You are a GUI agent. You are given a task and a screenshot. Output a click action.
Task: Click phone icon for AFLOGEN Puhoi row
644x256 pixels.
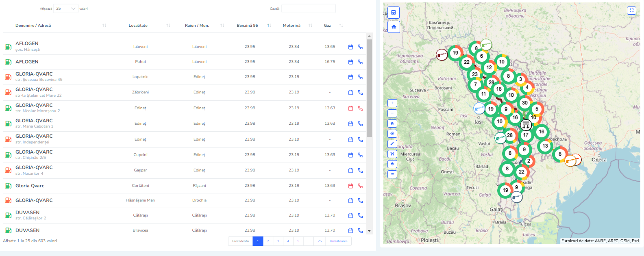[360, 62]
